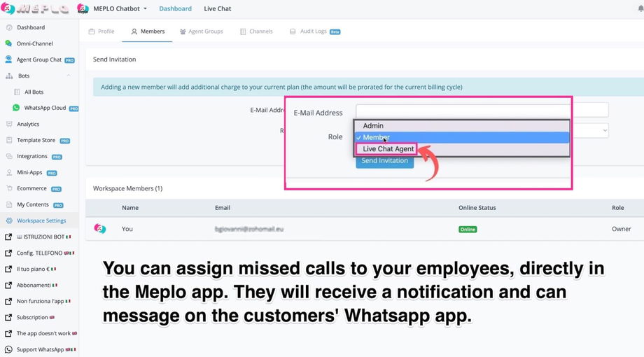The width and height of the screenshot is (644, 357).
Task: Click the Send Invitation button
Action: (384, 160)
